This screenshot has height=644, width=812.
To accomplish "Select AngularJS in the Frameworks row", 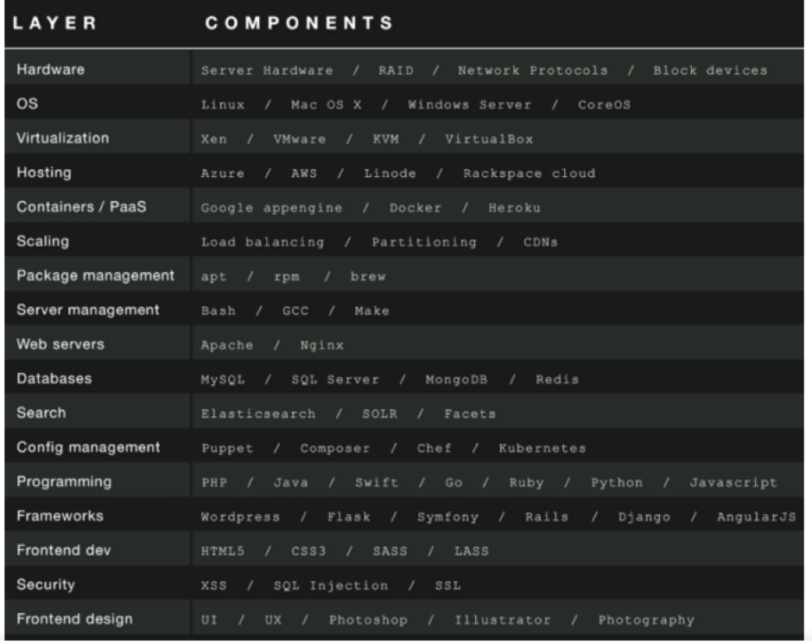I will coord(756,516).
